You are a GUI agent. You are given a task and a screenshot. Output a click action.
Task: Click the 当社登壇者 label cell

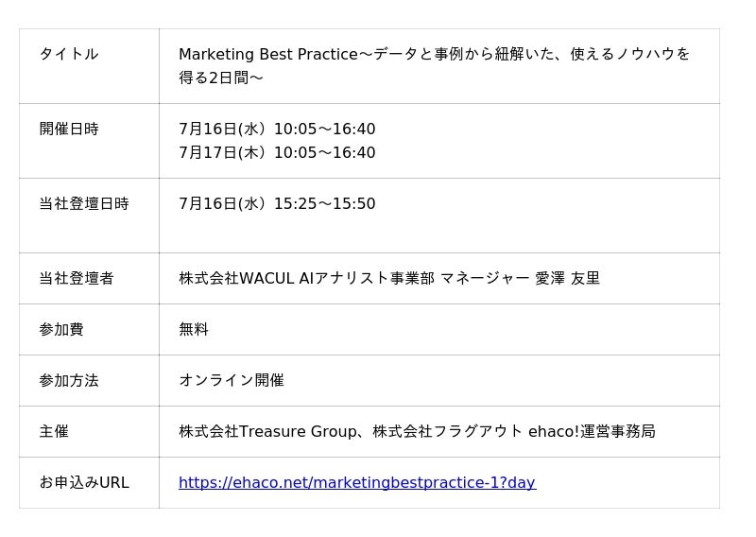click(x=89, y=278)
